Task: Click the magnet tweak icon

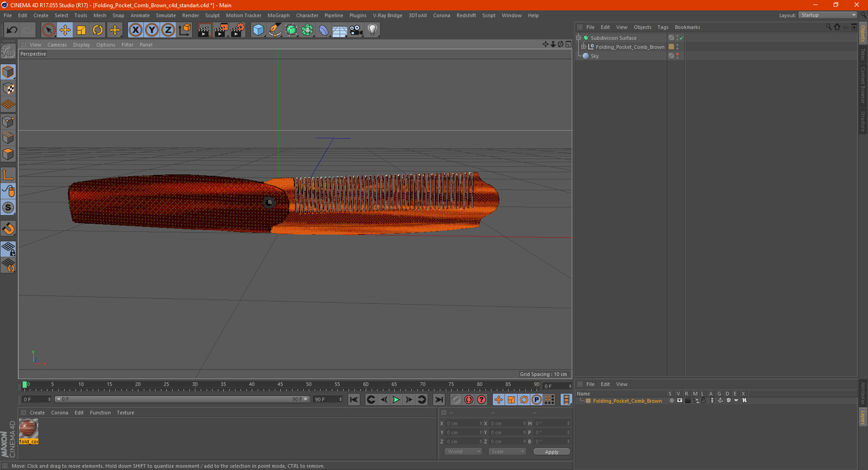Action: tap(8, 228)
